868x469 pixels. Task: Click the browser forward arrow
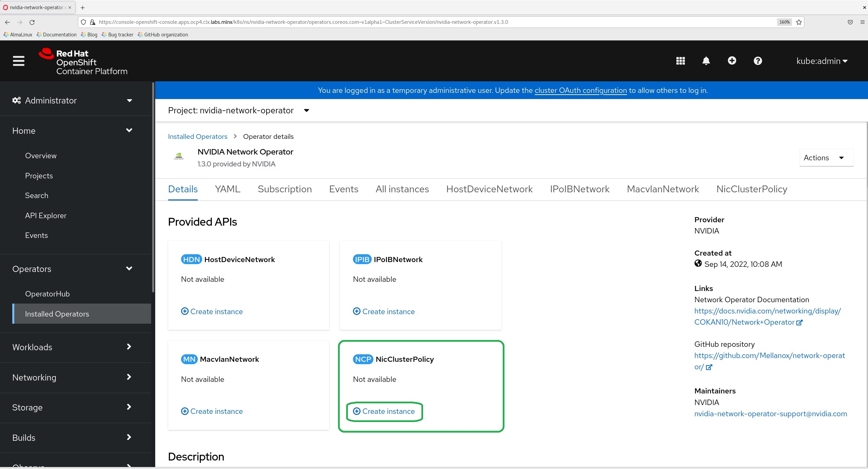tap(20, 22)
